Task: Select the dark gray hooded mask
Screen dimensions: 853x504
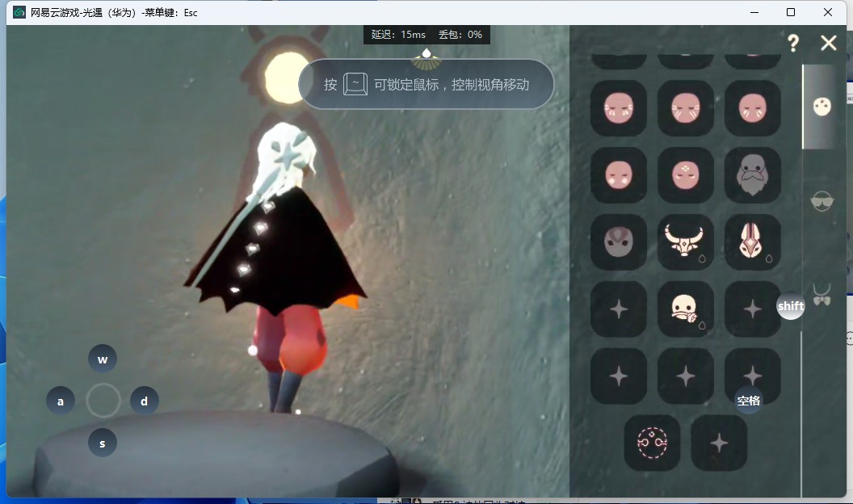Action: (619, 241)
